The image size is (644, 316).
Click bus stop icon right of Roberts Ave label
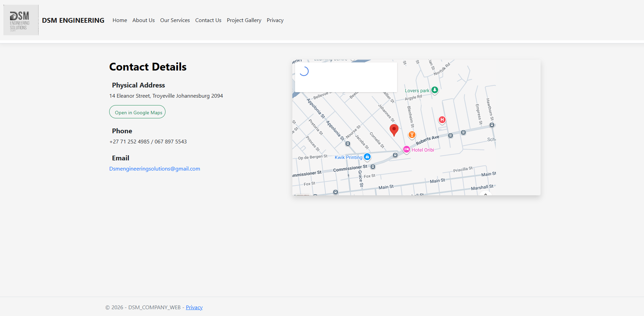[450, 136]
